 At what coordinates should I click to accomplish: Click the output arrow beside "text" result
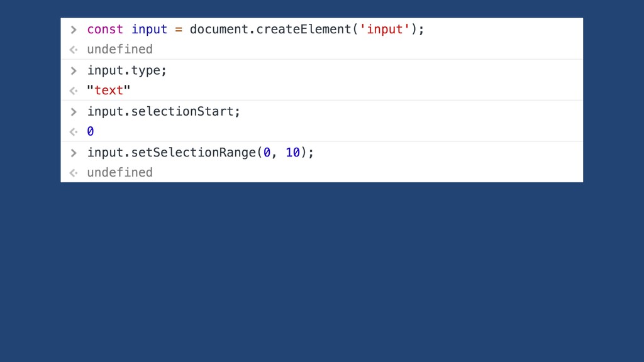74,90
